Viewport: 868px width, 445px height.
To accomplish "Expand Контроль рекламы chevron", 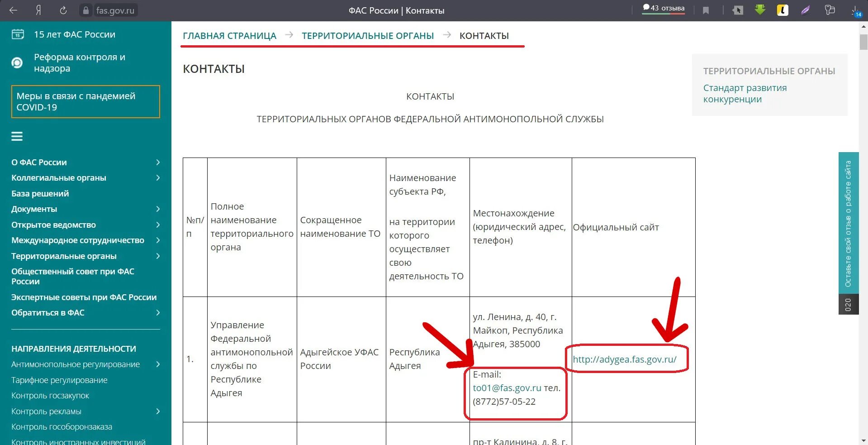I will click(158, 412).
